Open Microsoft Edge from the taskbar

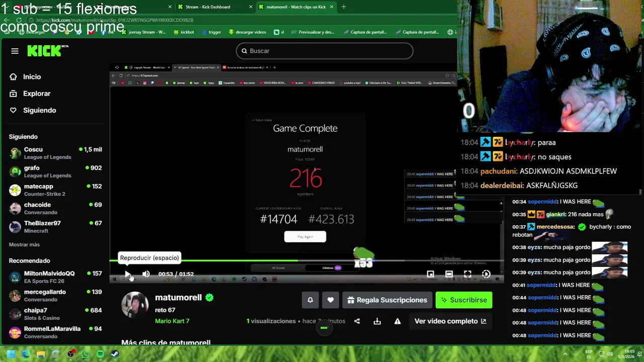[26, 354]
